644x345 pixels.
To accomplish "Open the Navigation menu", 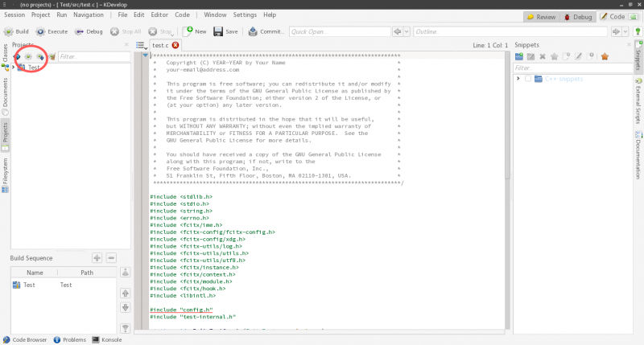I will (x=89, y=14).
